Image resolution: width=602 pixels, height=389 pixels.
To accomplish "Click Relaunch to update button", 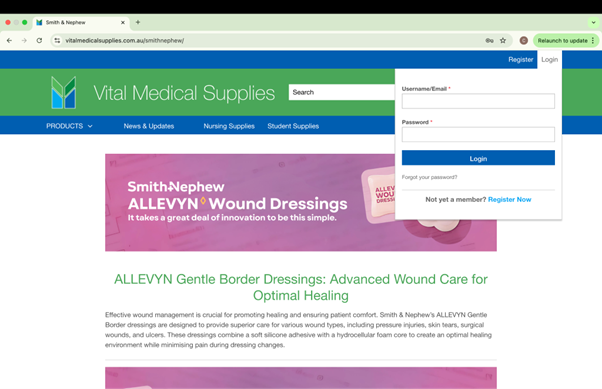I will click(x=562, y=40).
